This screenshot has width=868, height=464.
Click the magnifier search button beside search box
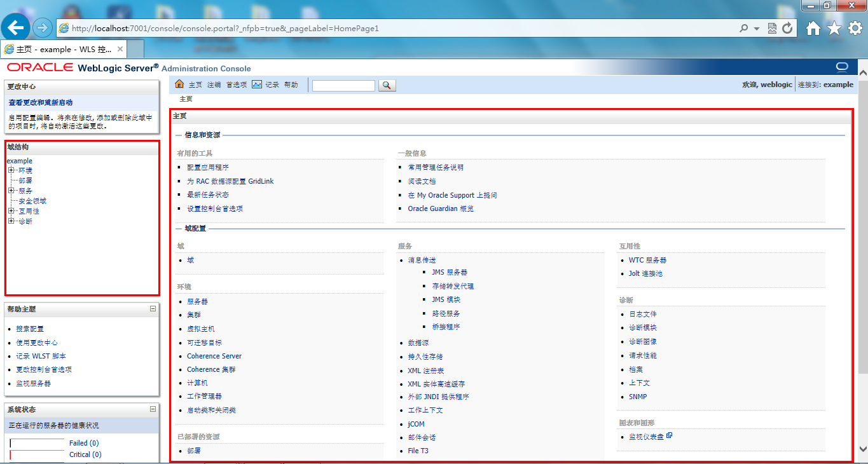(387, 85)
